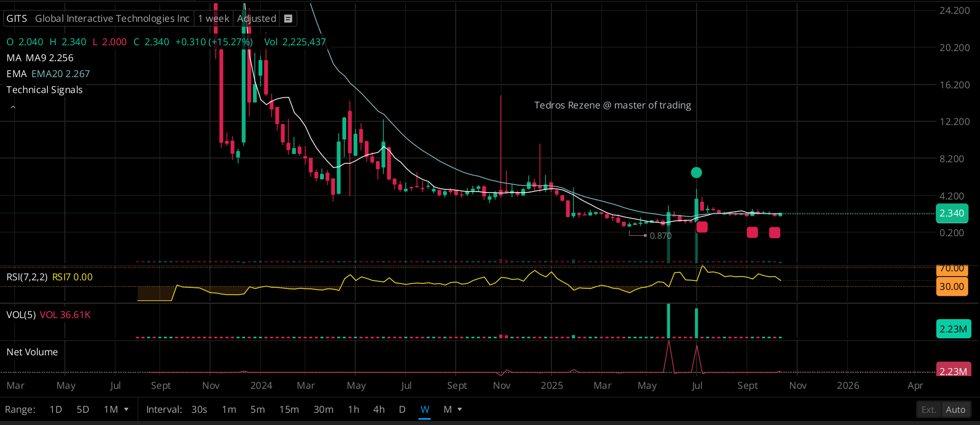Select the M monthly interval

[448, 409]
